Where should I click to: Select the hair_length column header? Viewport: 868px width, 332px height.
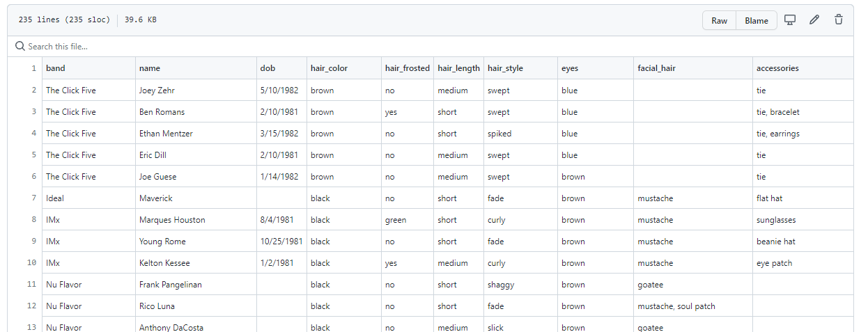pos(458,68)
